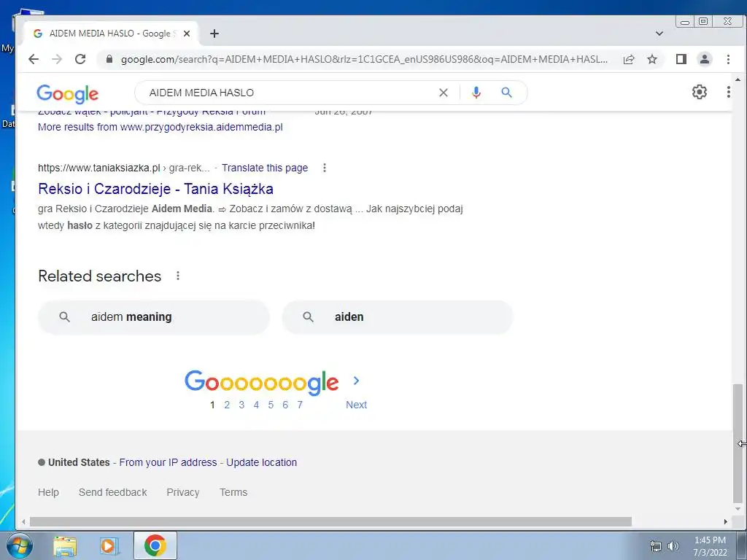Screen dimensions: 747x560
Task: Launch Windows Media Player from the taskbar
Action: click(x=109, y=545)
